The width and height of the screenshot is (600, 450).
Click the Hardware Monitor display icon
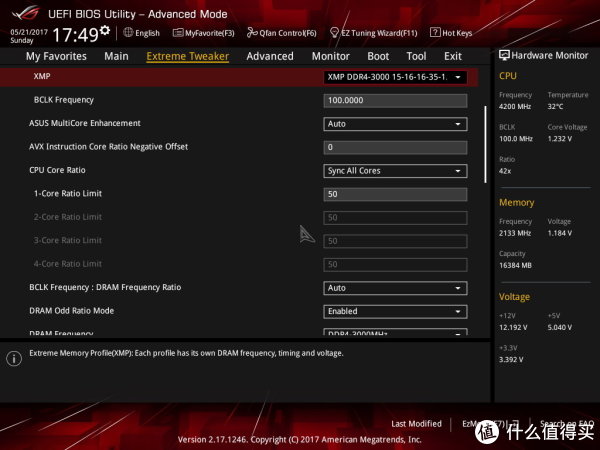(504, 55)
